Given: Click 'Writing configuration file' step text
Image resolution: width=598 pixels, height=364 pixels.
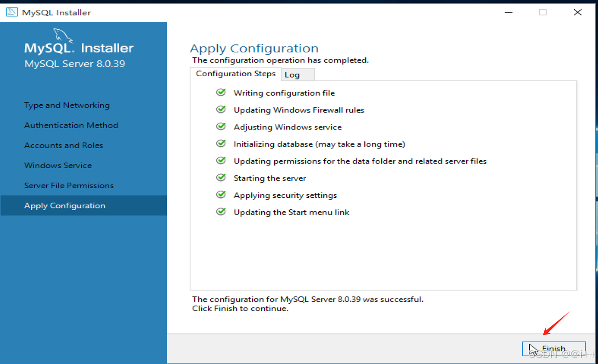Looking at the screenshot, I should click(x=284, y=93).
